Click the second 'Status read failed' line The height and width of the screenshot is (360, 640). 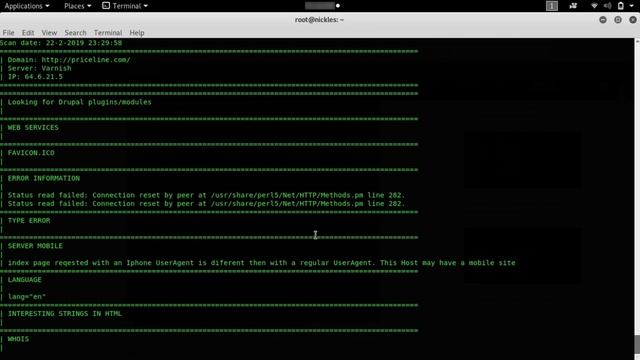pyautogui.click(x=206, y=204)
